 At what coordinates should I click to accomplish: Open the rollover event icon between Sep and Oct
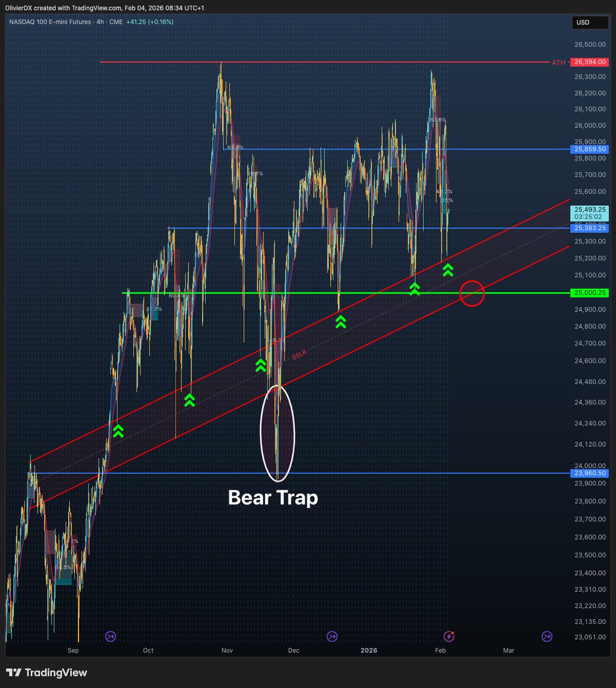110,636
